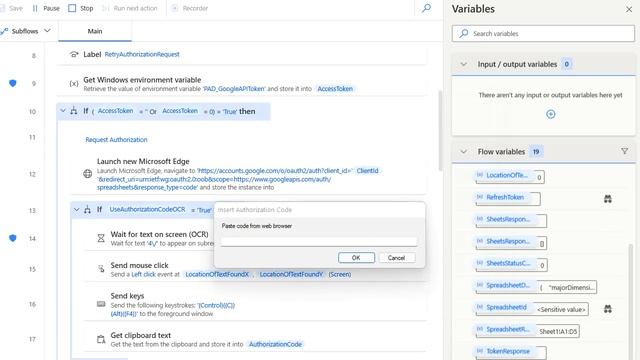This screenshot has height=360, width=640.
Task: Click the Save button
Action: (x=11, y=8)
